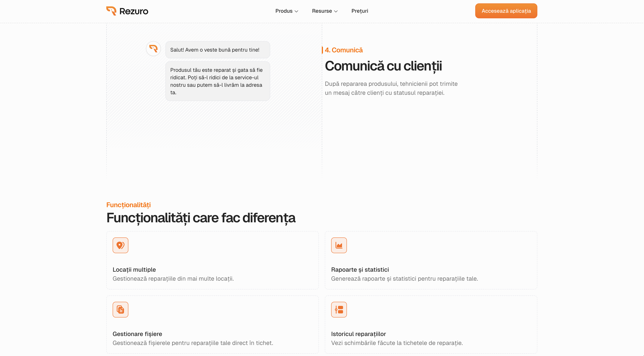Viewport: 644px width, 356px height.
Task: Click the Rezuro brand name text
Action: [134, 11]
